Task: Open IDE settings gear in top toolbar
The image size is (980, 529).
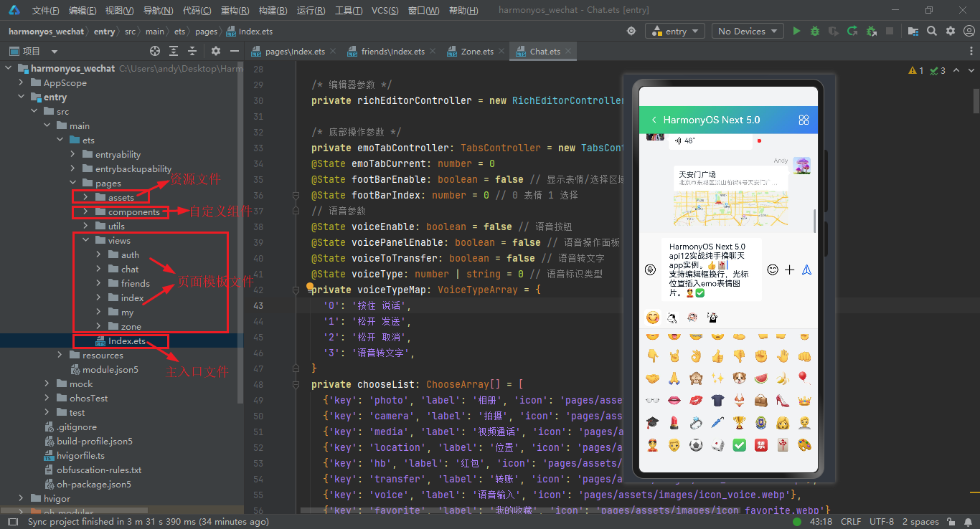Action: coord(951,32)
